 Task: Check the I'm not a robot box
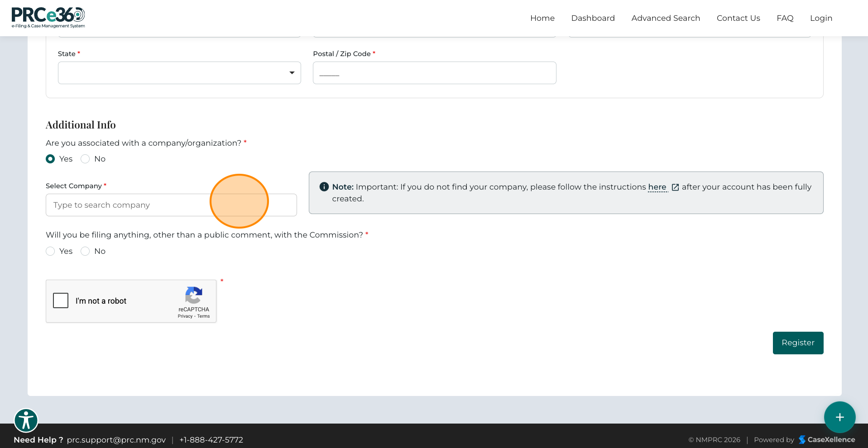(x=61, y=300)
